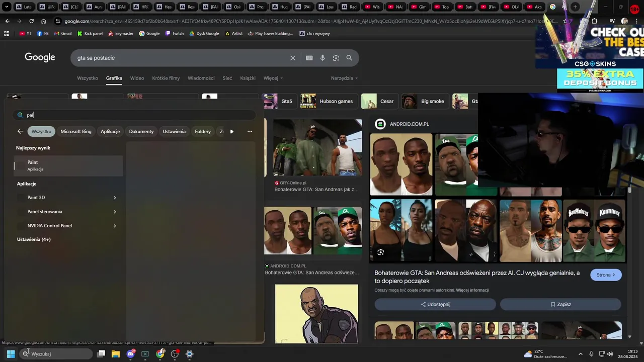Open Google on-screen keyboard icon
Screen dimensions: 644x362
pos(309,58)
